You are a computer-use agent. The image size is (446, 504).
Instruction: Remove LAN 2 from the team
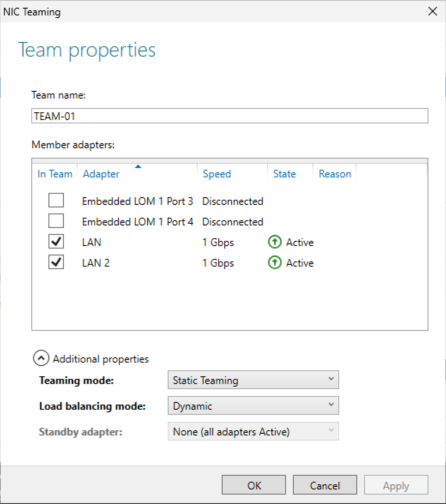56,262
